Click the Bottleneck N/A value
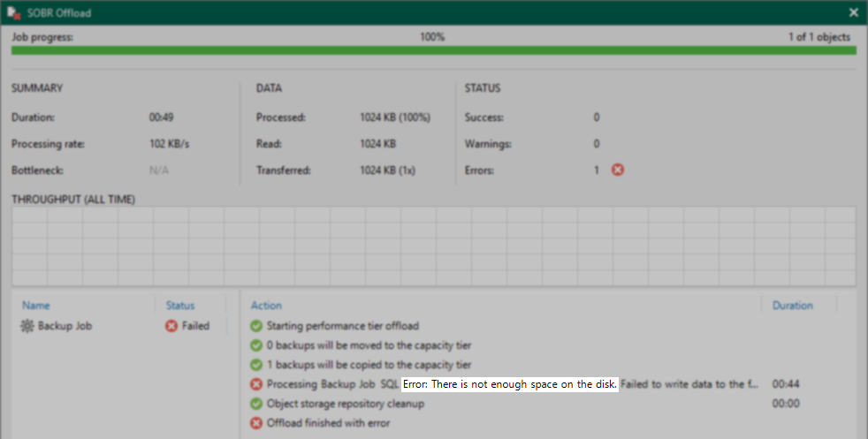Image resolution: width=868 pixels, height=439 pixels. 159,170
